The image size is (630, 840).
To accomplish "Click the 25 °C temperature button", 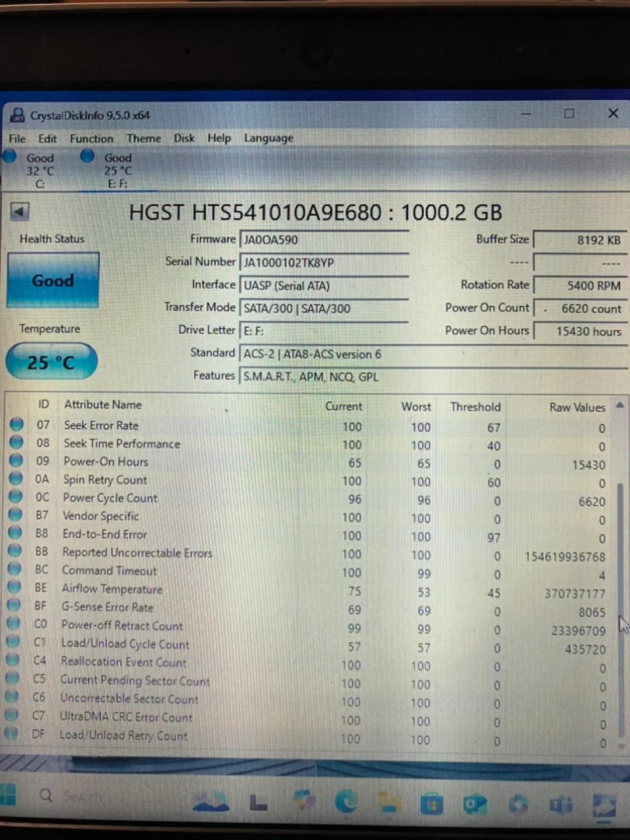I will pos(51,362).
